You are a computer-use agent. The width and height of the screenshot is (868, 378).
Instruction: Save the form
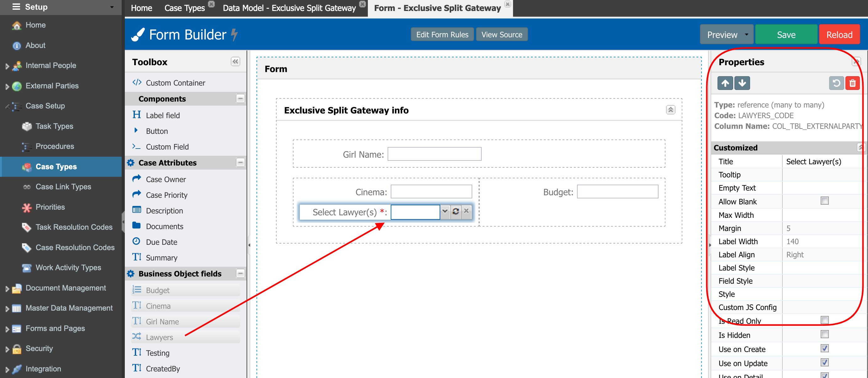pyautogui.click(x=786, y=35)
